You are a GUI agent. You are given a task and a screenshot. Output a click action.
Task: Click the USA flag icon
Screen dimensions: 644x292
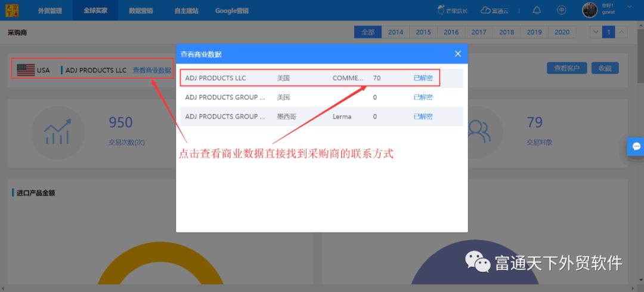pos(26,70)
